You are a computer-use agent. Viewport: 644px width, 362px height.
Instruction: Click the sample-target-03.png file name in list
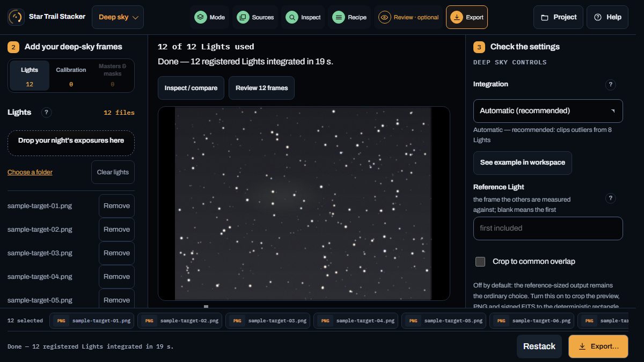pyautogui.click(x=40, y=253)
